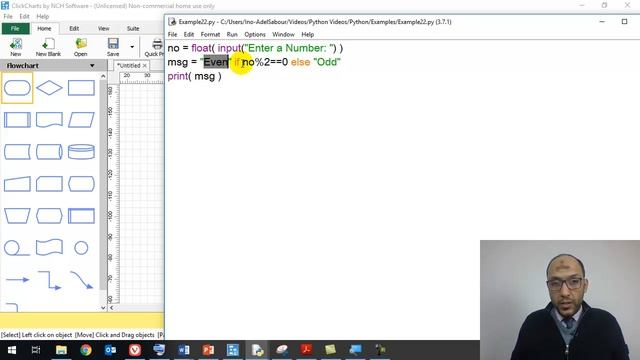Select the curved arrow connector
The image size is (640, 360).
tap(81, 280)
